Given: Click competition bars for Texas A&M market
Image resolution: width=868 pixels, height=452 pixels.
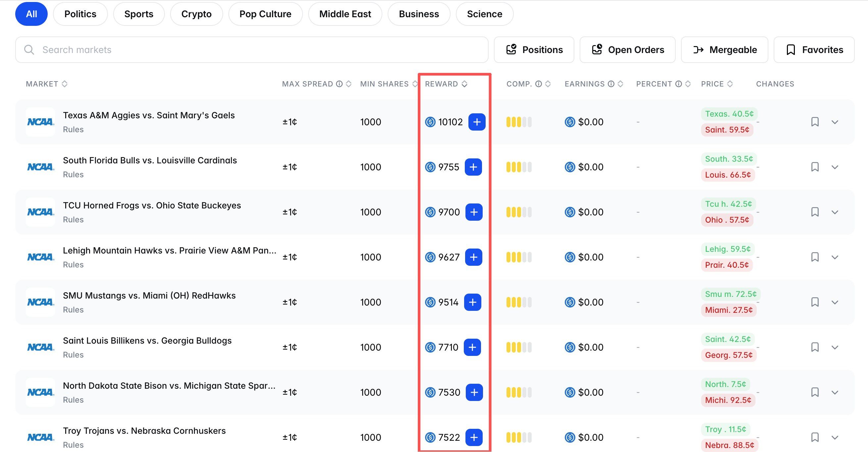Looking at the screenshot, I should click(518, 122).
